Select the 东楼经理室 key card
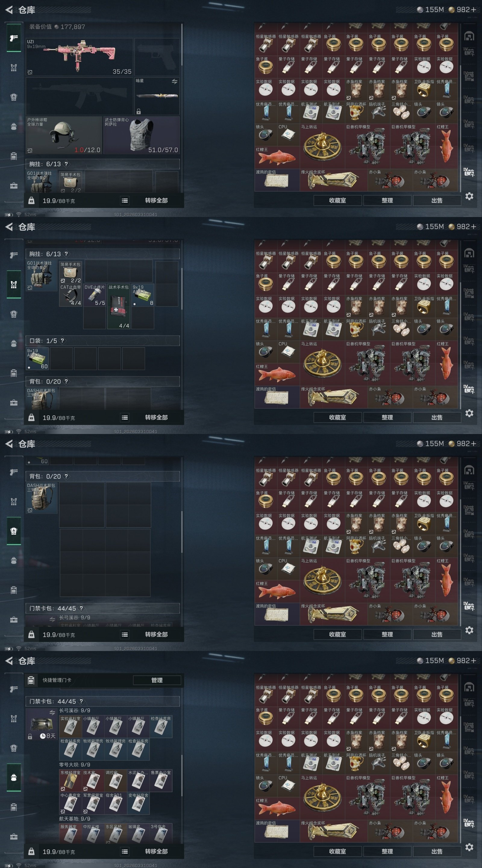Image resolution: width=482 pixels, height=868 pixels. pos(70,780)
